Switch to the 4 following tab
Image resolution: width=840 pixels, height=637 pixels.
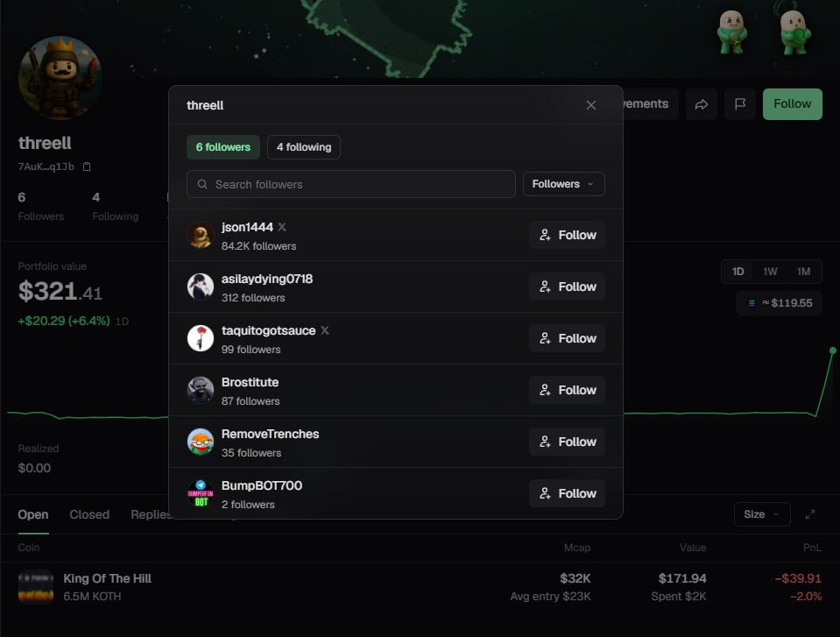pyautogui.click(x=304, y=147)
